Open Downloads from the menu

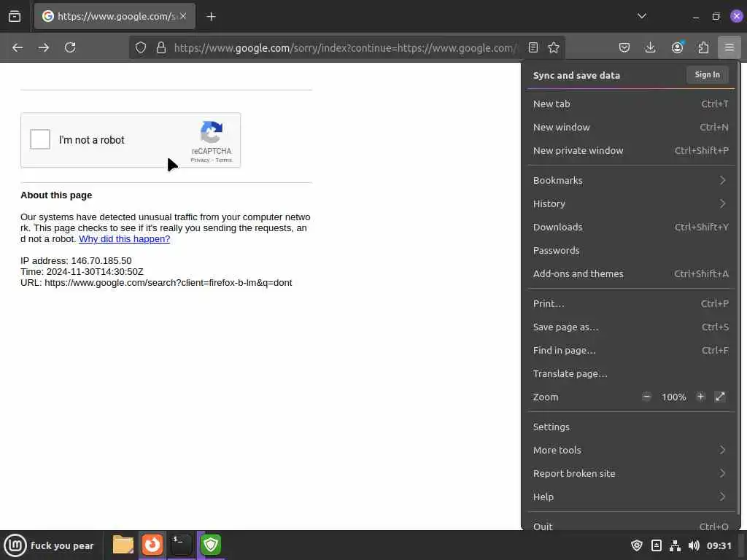point(631,227)
